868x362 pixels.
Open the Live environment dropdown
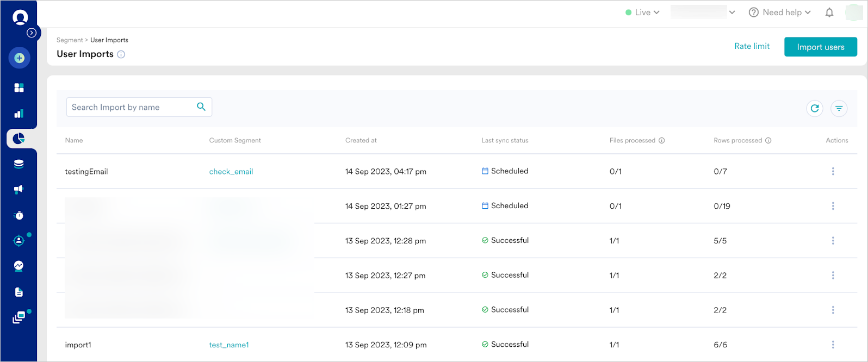pos(642,13)
